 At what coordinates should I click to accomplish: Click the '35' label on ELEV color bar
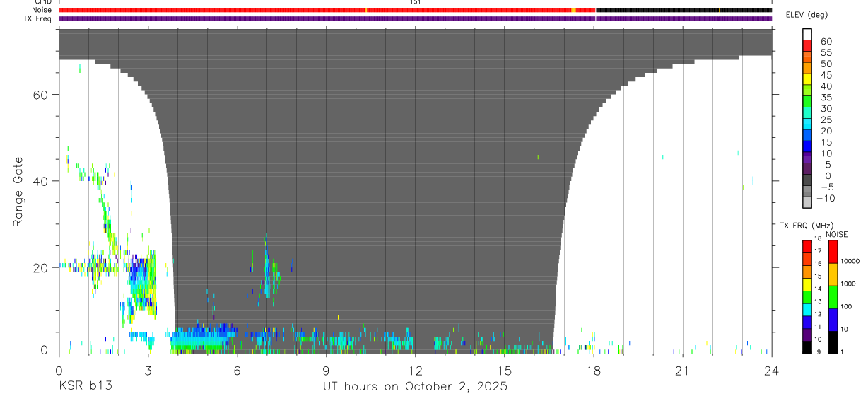click(826, 98)
